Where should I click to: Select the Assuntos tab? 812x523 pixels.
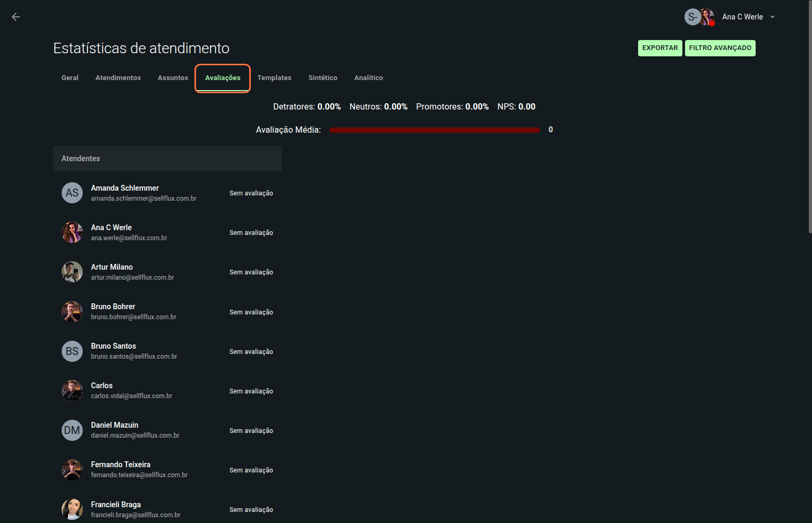point(173,78)
